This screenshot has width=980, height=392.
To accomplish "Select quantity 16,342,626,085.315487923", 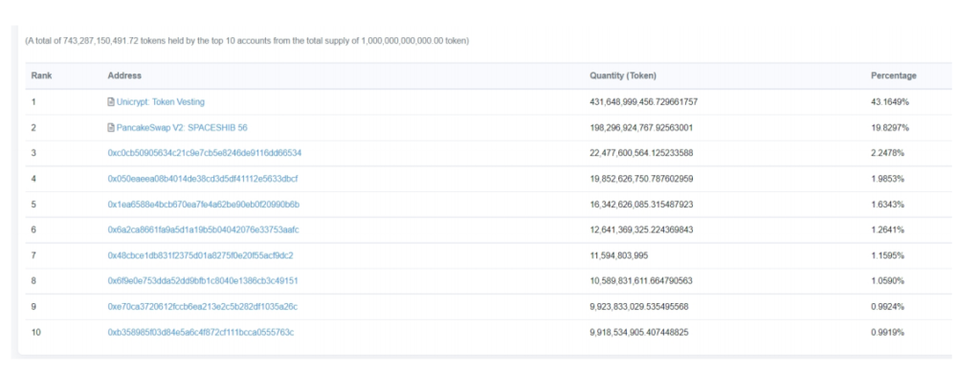I will (641, 204).
